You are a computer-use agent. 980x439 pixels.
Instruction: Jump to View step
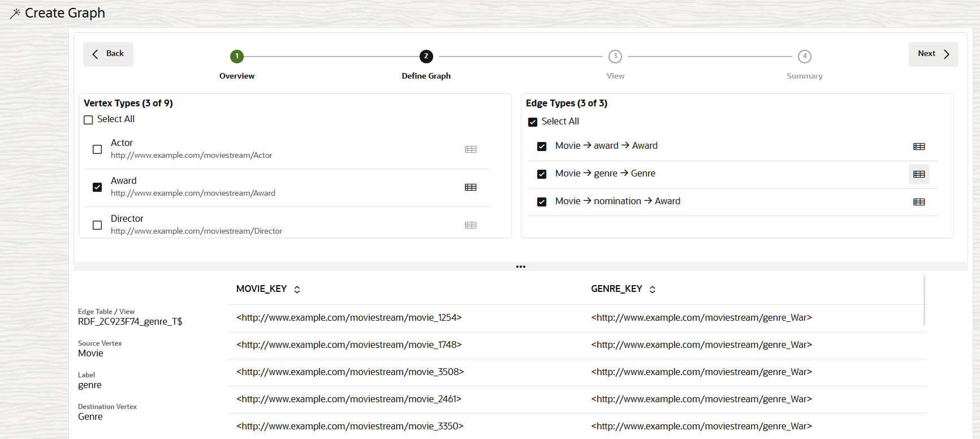point(615,57)
